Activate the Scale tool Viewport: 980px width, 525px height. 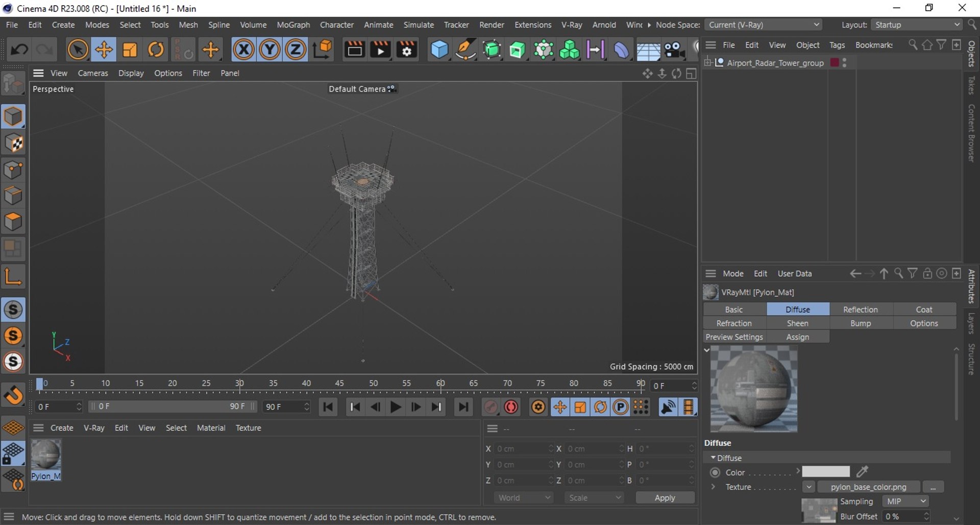(x=130, y=50)
